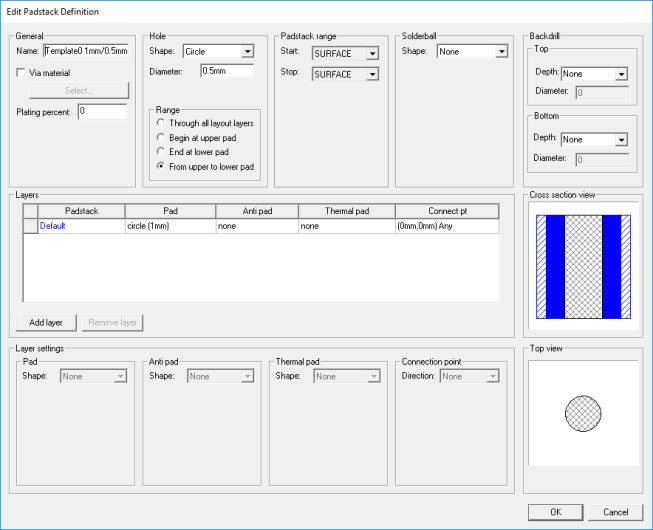Click the Add layer button
This screenshot has width=653, height=530.
coord(46,323)
